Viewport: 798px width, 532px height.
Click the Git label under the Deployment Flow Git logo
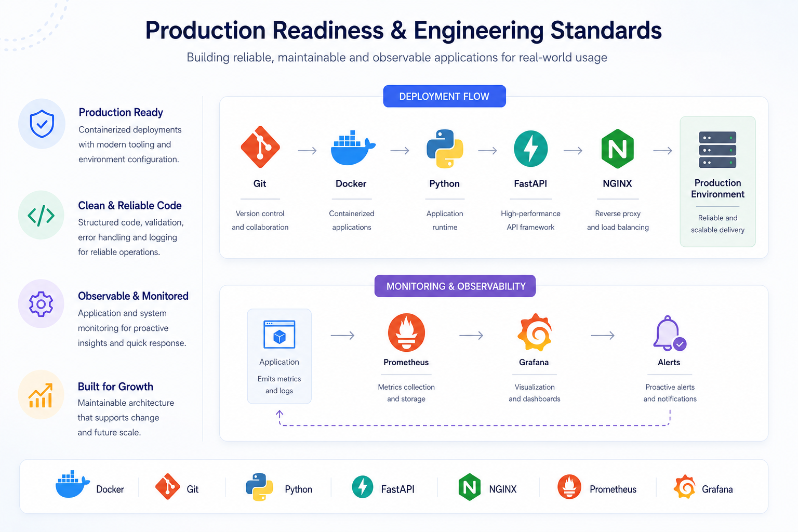tap(260, 183)
